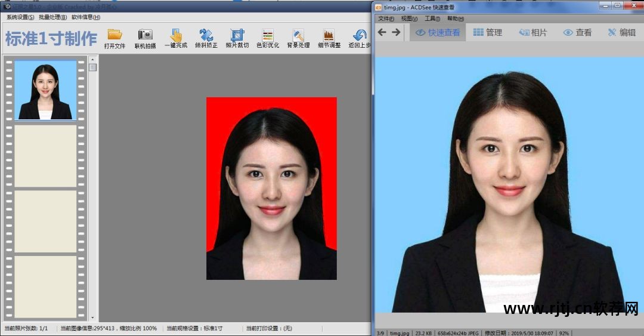Open the 色彩优化 color optimization tool
The image size is (644, 336).
click(x=268, y=35)
